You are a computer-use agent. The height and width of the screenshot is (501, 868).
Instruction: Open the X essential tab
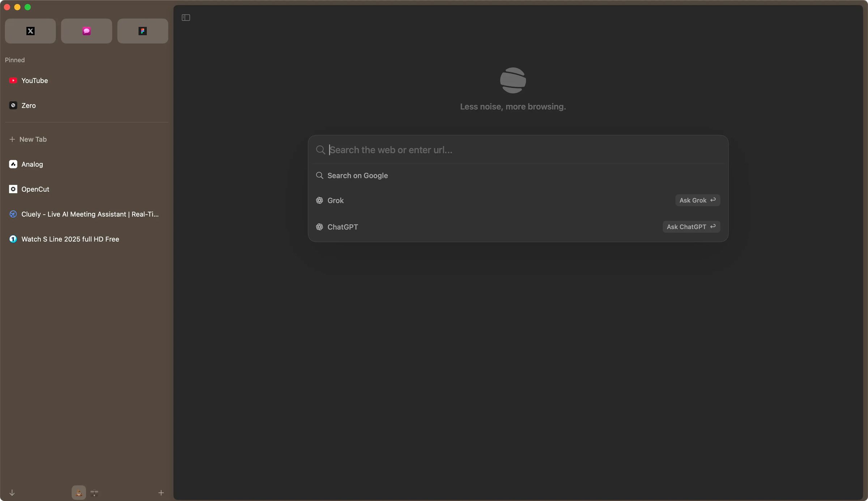click(x=30, y=31)
